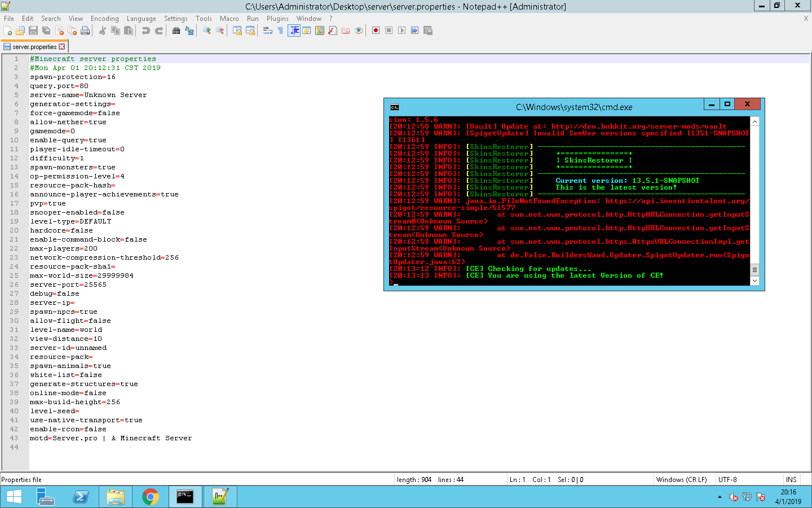Start macro recording with the red record icon
Screen dimensions: 812x508
click(376, 30)
